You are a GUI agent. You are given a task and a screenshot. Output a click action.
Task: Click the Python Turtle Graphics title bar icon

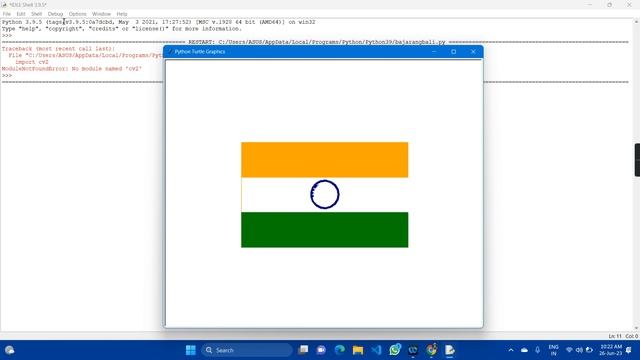pyautogui.click(x=170, y=52)
